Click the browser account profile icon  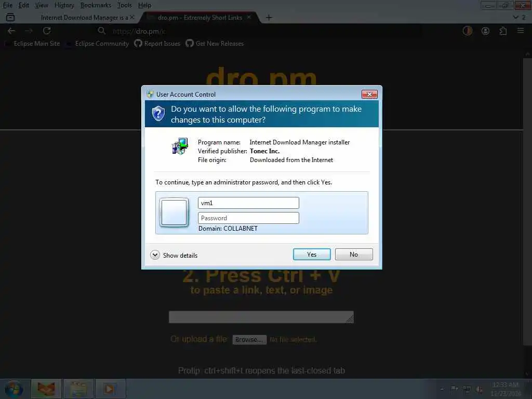486,31
